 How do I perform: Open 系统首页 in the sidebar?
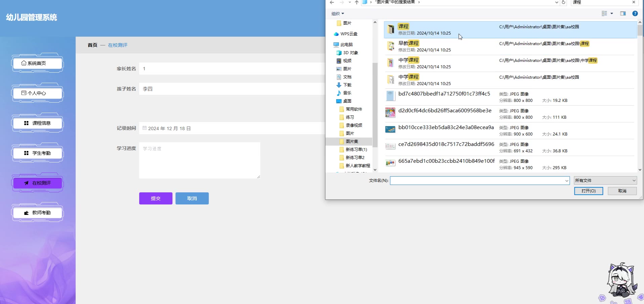tap(37, 63)
